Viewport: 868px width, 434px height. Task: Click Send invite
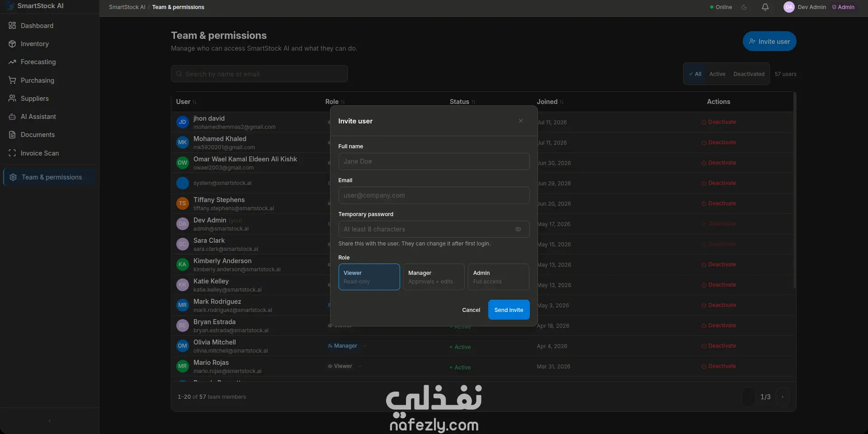click(x=509, y=310)
